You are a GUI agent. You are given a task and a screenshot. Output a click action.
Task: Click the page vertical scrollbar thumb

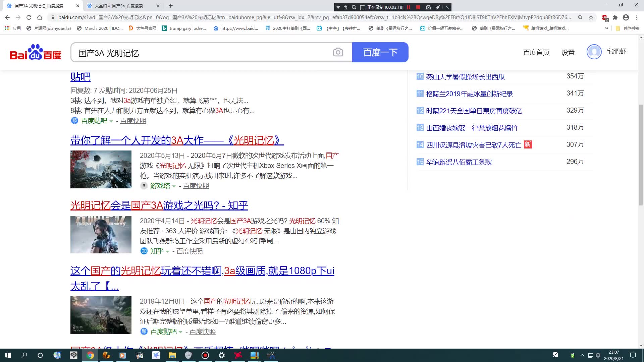pos(641,155)
